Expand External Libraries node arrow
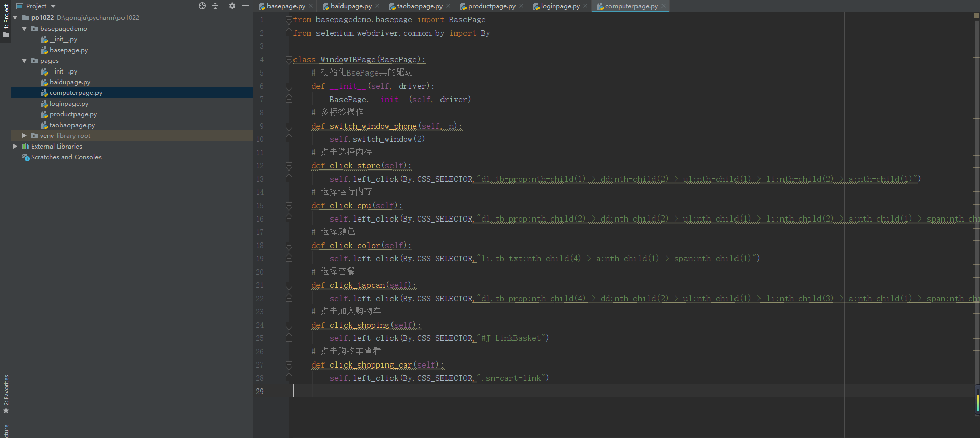Image resolution: width=980 pixels, height=438 pixels. [15, 147]
